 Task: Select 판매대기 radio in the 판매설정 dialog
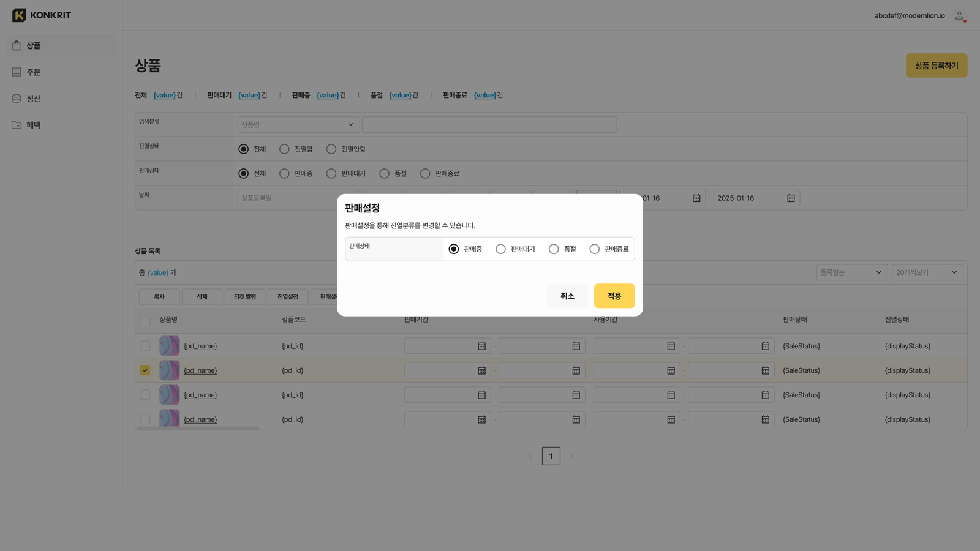click(501, 249)
